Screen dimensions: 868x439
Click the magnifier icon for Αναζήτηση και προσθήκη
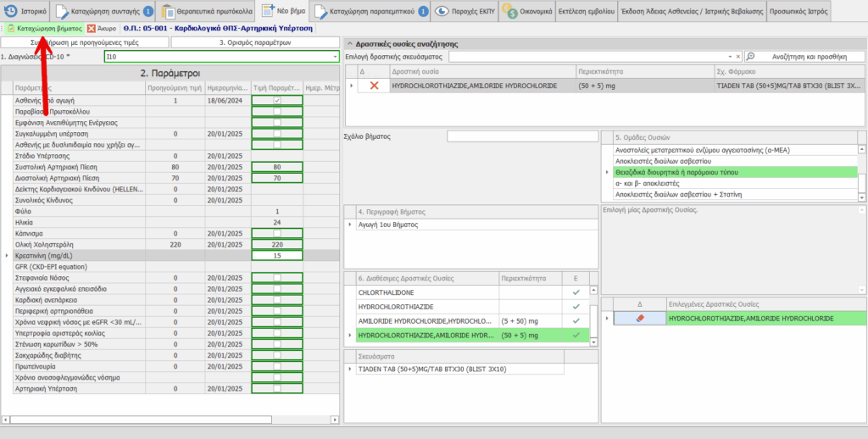[753, 57]
